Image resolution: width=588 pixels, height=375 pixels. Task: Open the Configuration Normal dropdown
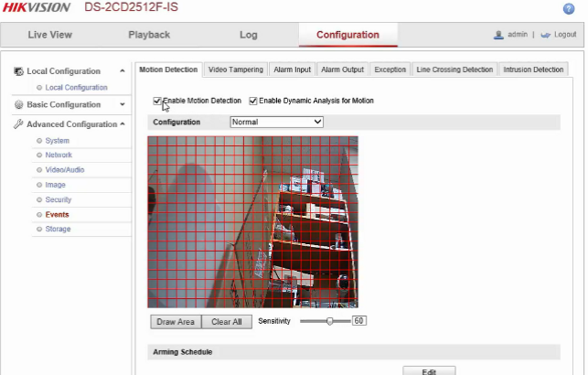tap(276, 121)
